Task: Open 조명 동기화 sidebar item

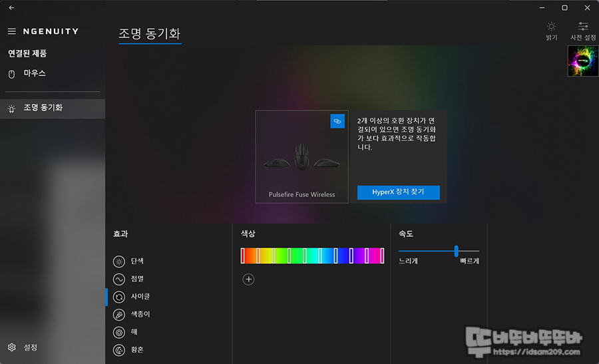Action: (53, 108)
